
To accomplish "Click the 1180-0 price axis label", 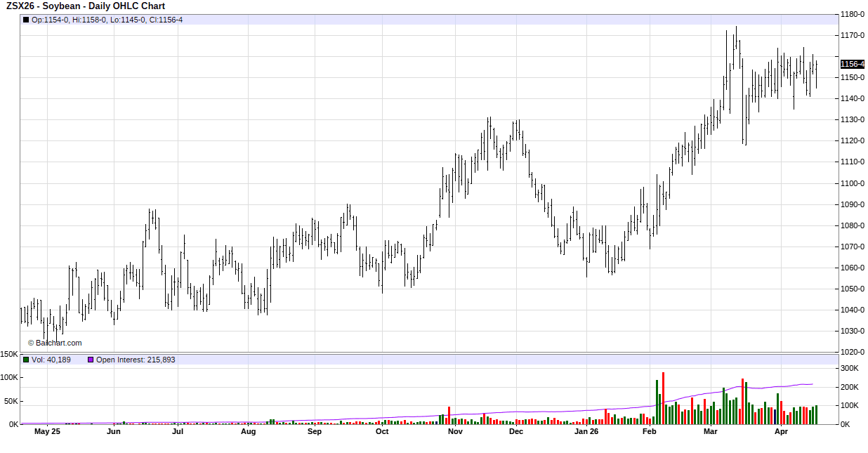I will [x=853, y=14].
